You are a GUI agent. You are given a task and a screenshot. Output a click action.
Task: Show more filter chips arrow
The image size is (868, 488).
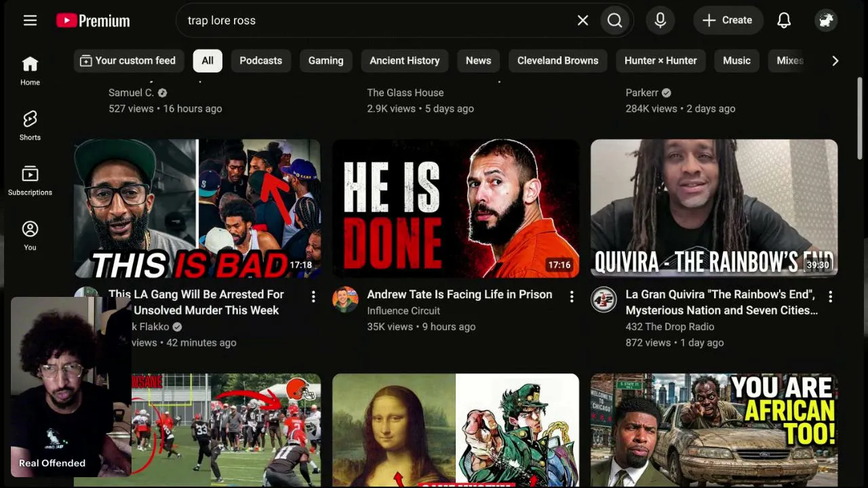tap(835, 60)
